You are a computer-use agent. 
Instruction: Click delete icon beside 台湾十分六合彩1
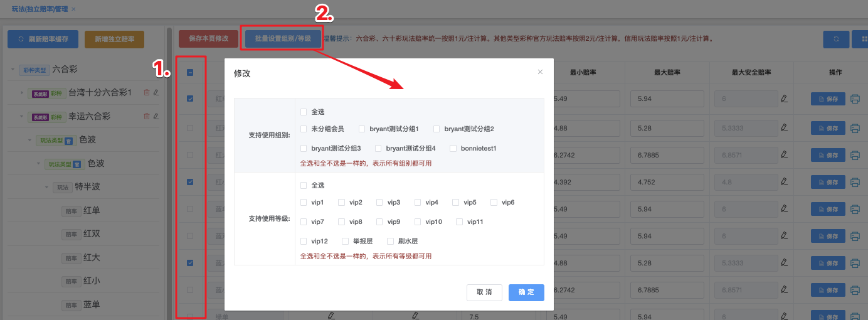click(147, 92)
